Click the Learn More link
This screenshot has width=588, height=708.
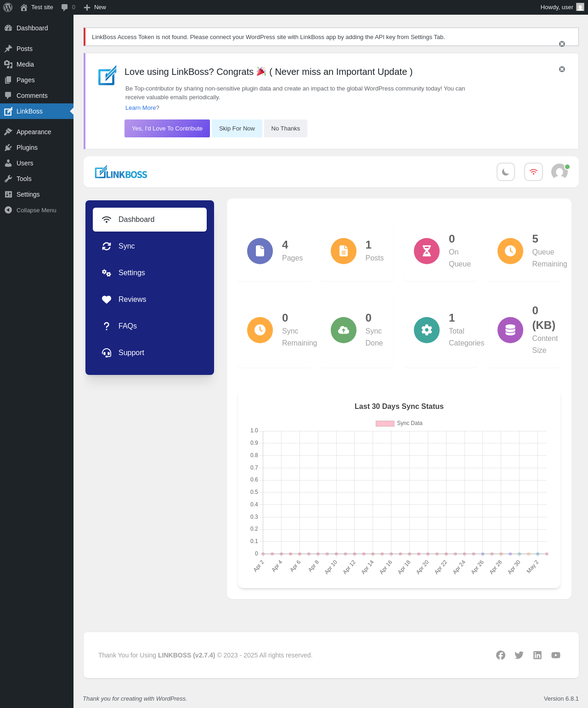coord(141,108)
